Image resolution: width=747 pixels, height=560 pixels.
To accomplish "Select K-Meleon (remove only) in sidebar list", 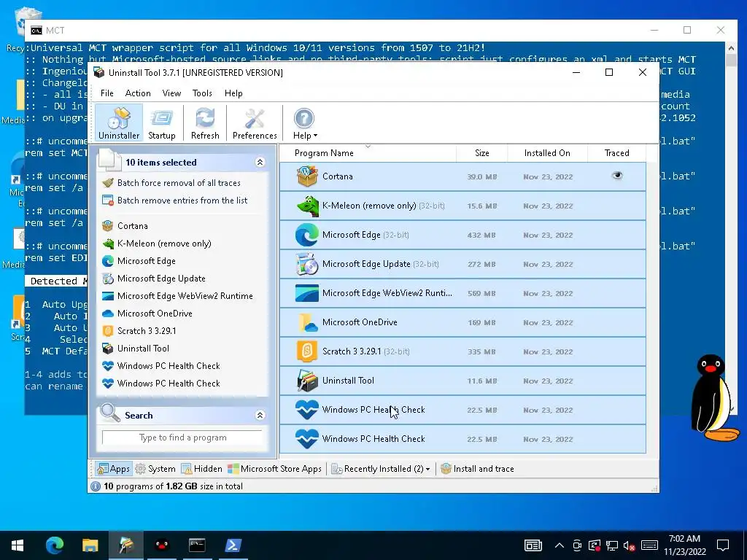I will click(x=164, y=244).
